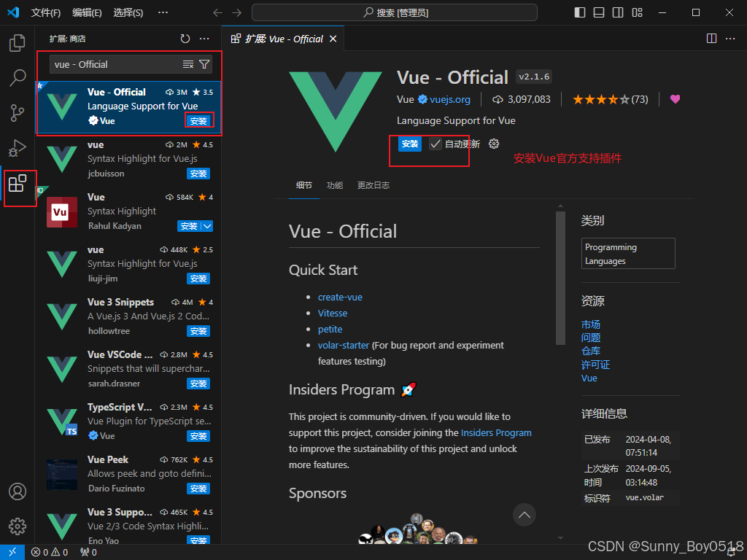
Task: Refresh the extensions marketplace list
Action: [185, 39]
